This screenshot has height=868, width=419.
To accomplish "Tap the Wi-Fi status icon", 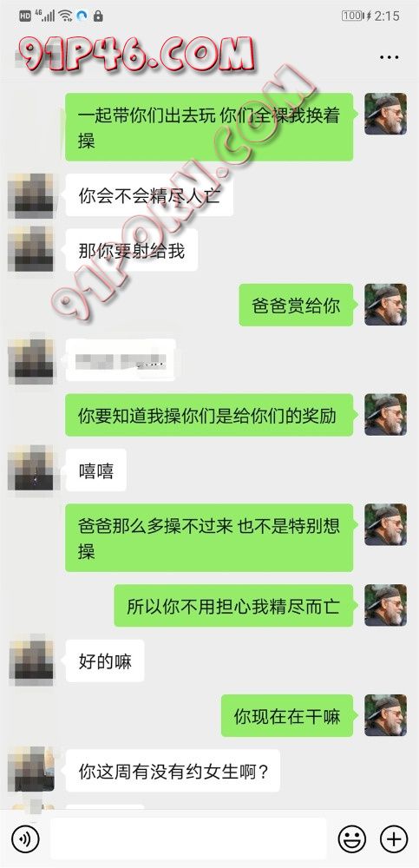I will point(66,16).
